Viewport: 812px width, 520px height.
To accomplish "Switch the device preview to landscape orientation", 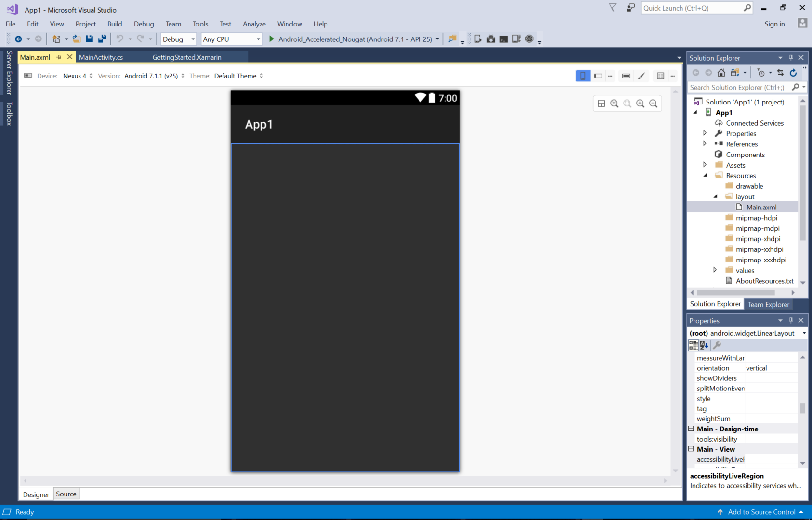I will [598, 76].
